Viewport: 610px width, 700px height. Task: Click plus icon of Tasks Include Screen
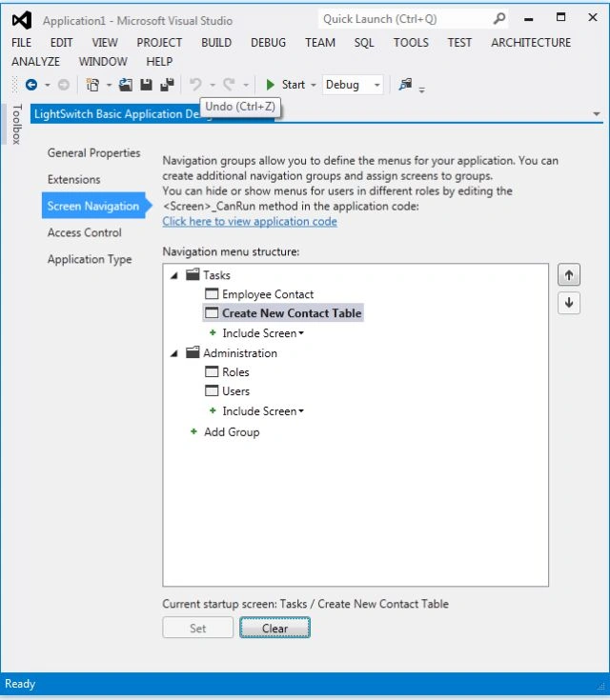coord(213,332)
